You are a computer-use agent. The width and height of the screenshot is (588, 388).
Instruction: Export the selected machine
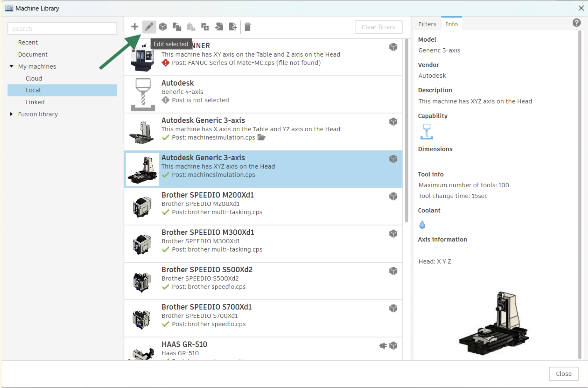click(x=233, y=27)
